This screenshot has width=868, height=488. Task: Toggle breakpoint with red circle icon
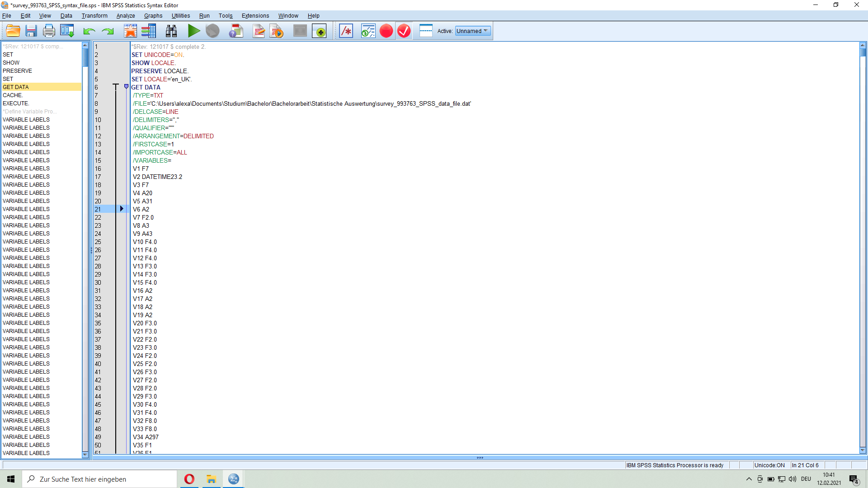point(386,31)
